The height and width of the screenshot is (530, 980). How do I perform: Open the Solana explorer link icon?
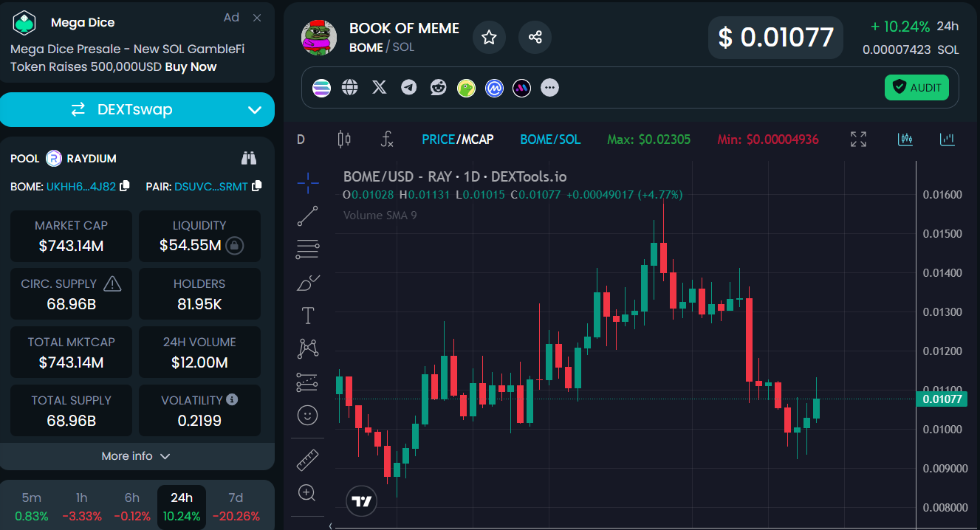322,88
